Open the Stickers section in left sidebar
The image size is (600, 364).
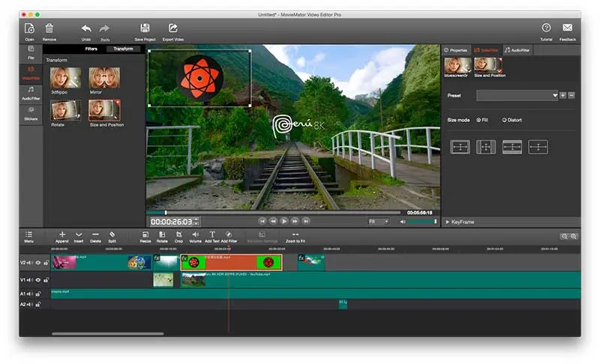tap(31, 114)
